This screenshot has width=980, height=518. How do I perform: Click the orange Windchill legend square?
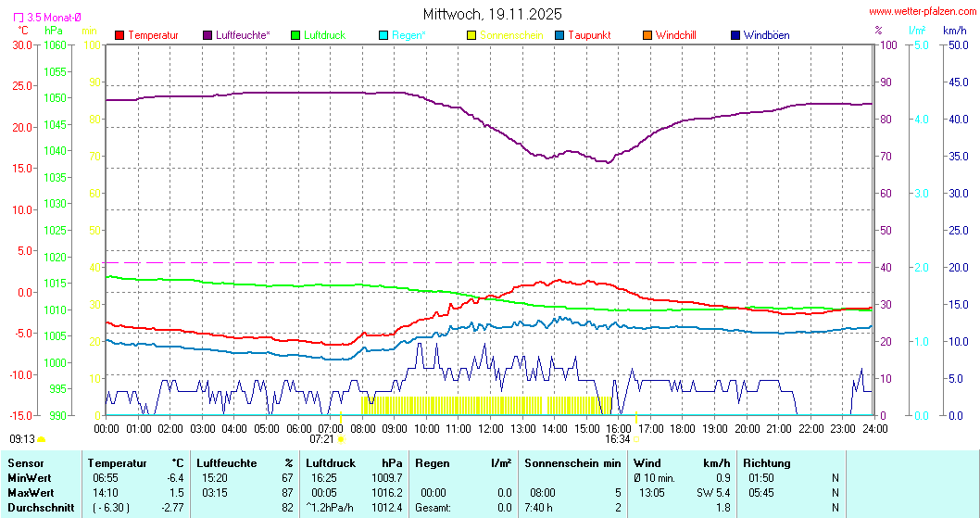647,35
